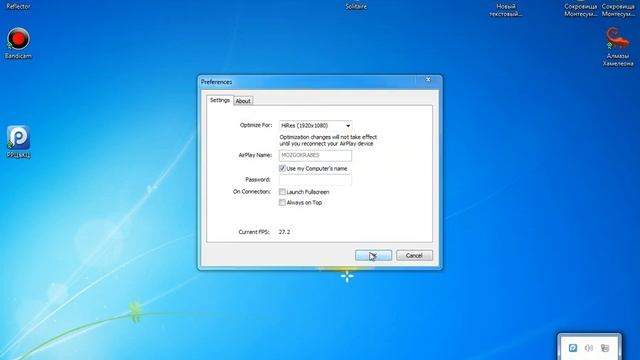Click the Solitaire desktop shortcut label
Screen dimensions: 640x360
pyautogui.click(x=356, y=7)
